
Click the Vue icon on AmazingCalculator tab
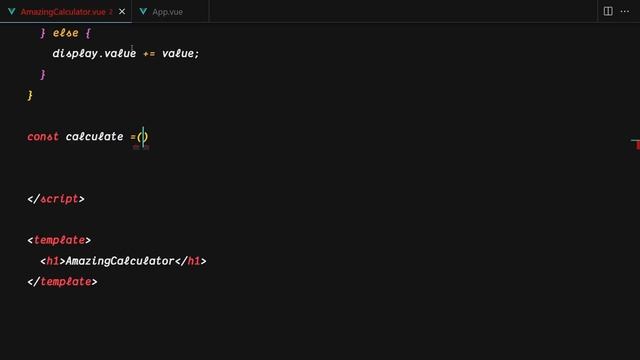[x=12, y=12]
